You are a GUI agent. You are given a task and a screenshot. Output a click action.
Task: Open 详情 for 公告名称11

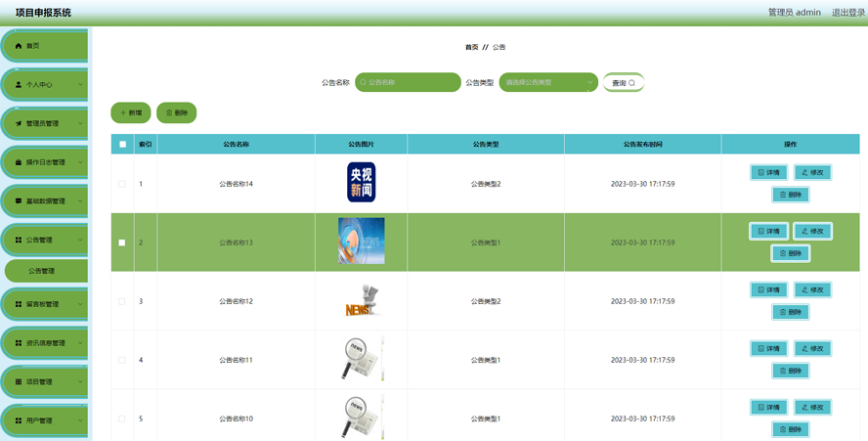pos(769,348)
